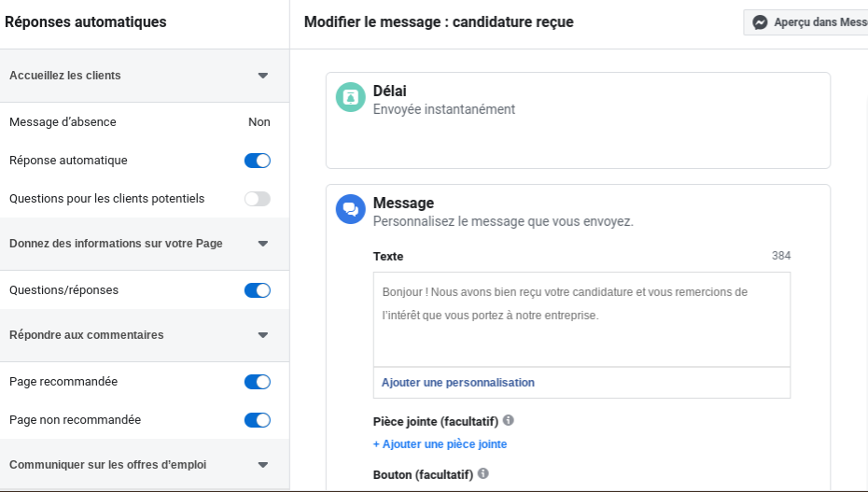The width and height of the screenshot is (868, 492).
Task: Toggle Réponse automatique switch off
Action: (x=258, y=161)
